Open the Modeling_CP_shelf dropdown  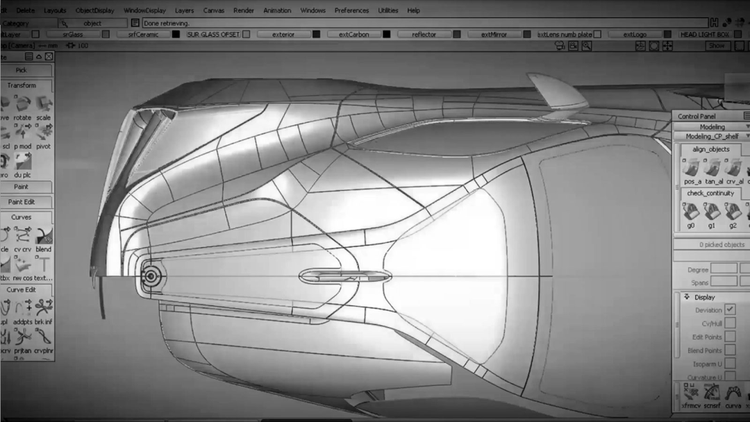712,137
